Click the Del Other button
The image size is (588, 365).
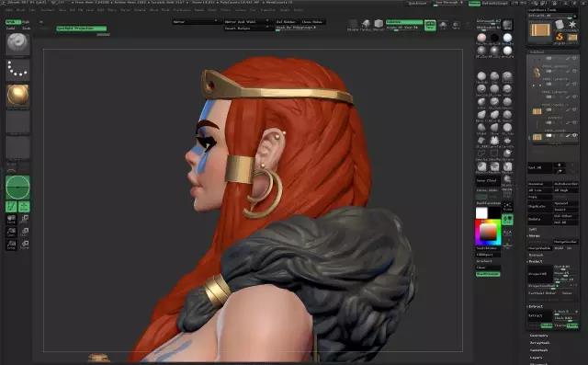(x=566, y=216)
